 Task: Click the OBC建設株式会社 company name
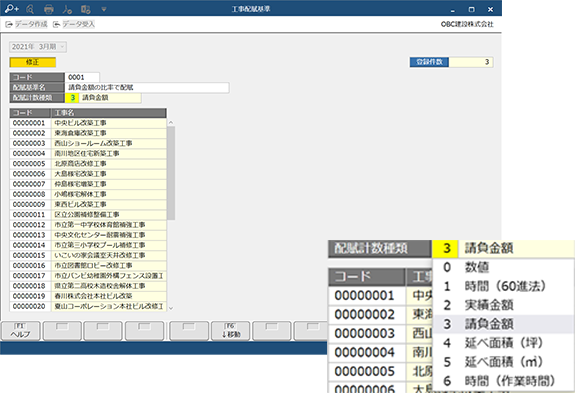point(467,24)
